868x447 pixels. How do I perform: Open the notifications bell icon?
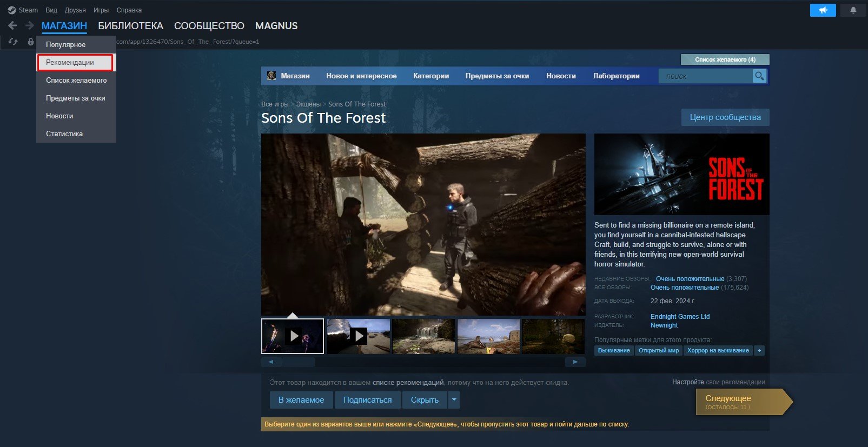point(853,10)
